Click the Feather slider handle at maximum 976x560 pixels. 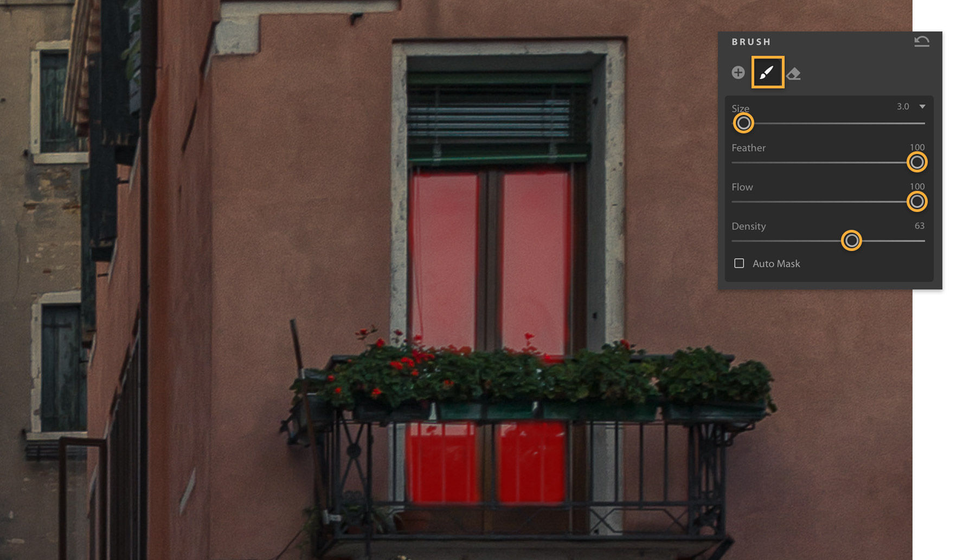click(916, 162)
